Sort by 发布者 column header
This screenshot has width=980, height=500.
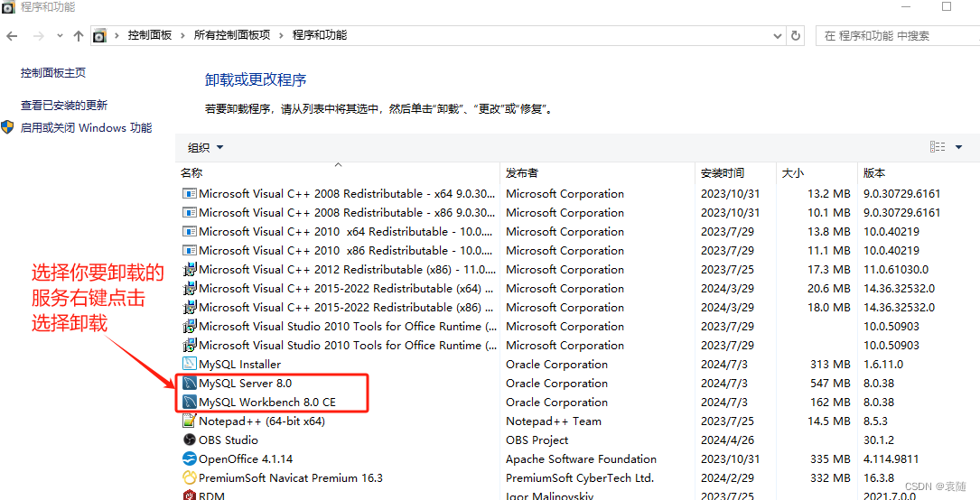(598, 173)
